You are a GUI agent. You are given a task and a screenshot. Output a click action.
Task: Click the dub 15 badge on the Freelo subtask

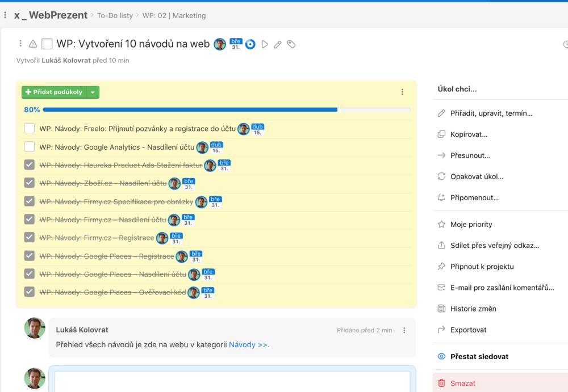257,129
